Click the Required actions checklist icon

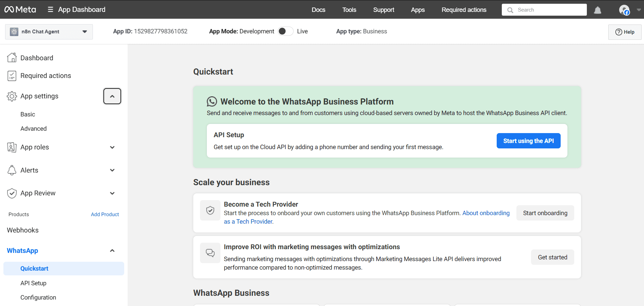[12, 76]
